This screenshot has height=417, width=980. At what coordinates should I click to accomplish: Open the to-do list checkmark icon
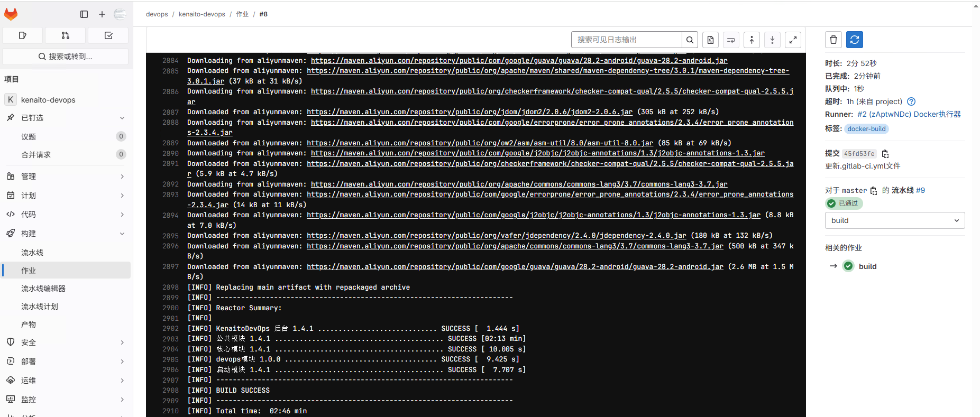pos(108,35)
